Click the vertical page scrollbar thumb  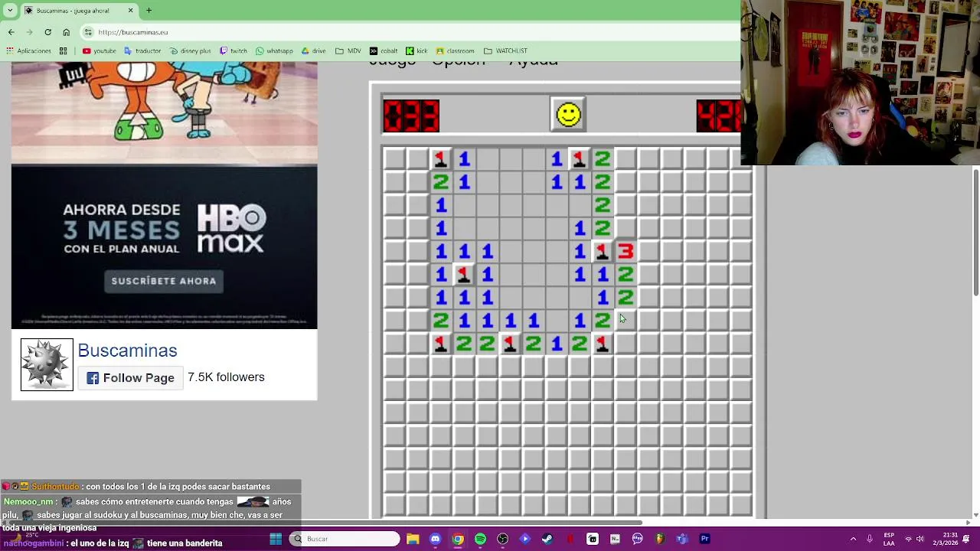975,233
